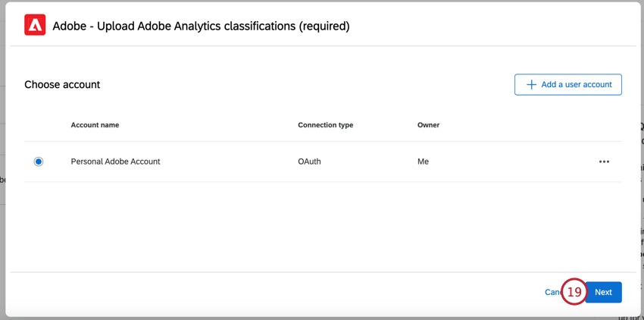The image size is (644, 320).
Task: Open the three-dot options menu for Personal Adobe Account
Action: 604,162
